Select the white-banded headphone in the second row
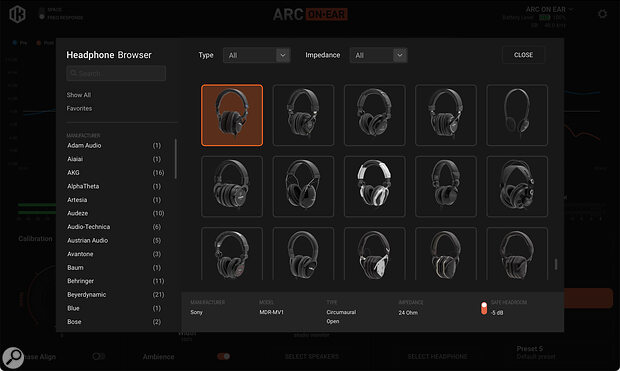This screenshot has width=620, height=371. pyautogui.click(x=374, y=186)
